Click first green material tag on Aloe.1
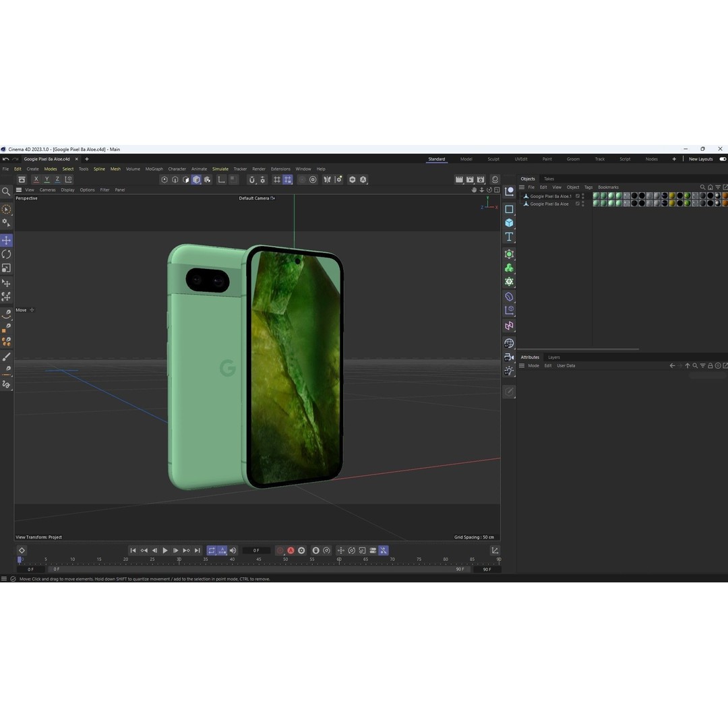 (596, 196)
